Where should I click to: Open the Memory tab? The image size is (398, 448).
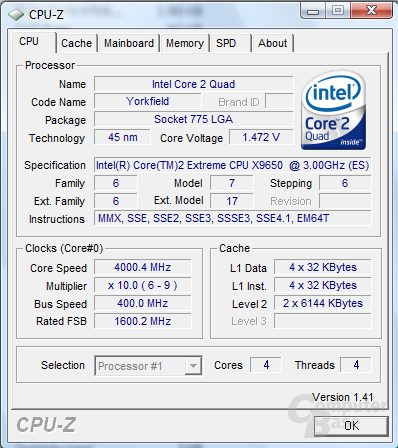click(185, 43)
